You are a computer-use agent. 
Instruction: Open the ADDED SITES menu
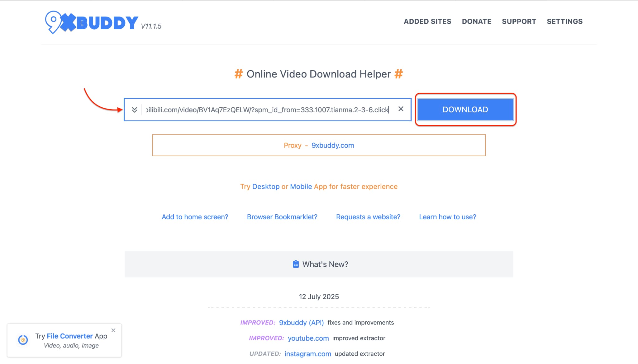(x=427, y=21)
